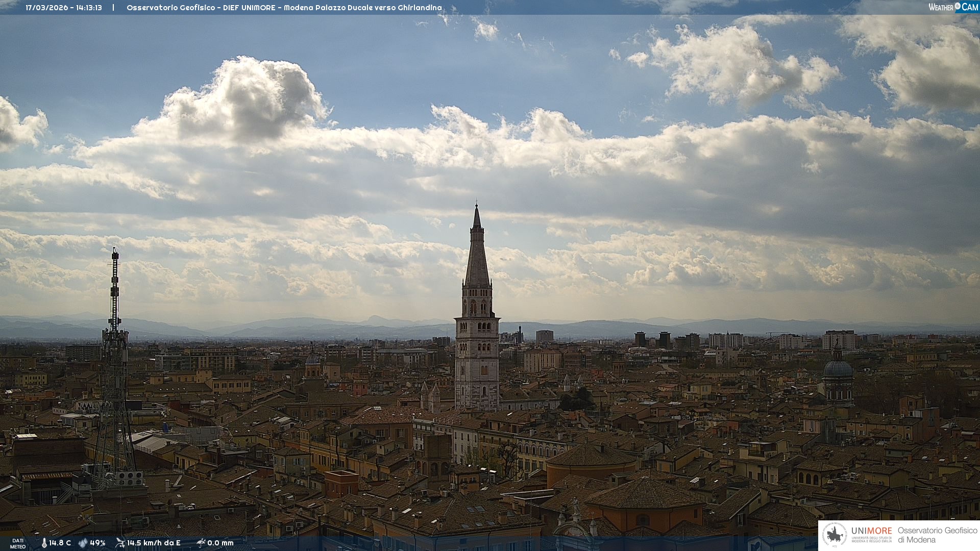The width and height of the screenshot is (980, 551).
Task: Click the 14.5 km/h da E wind reading
Action: [x=154, y=543]
